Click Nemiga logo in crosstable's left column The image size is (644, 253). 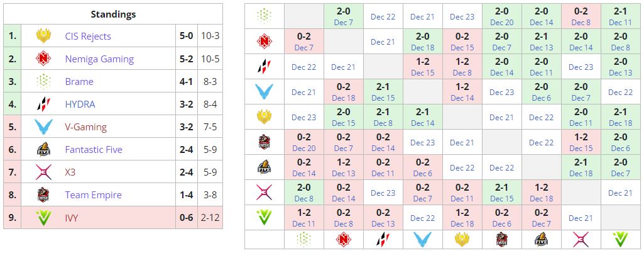264,42
